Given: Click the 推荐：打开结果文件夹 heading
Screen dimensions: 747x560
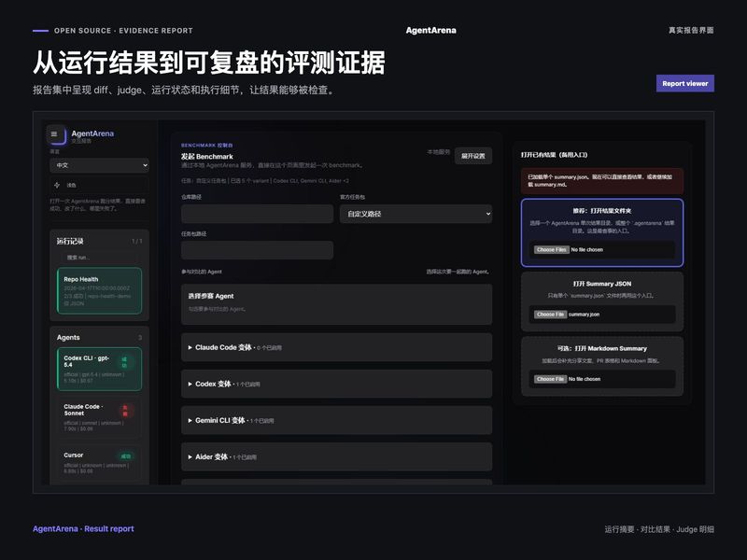Looking at the screenshot, I should point(602,211).
